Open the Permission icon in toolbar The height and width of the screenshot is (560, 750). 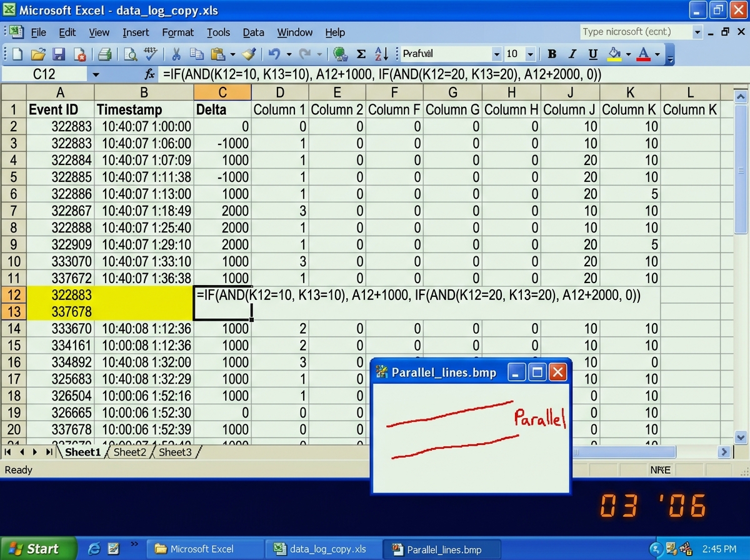[79, 54]
